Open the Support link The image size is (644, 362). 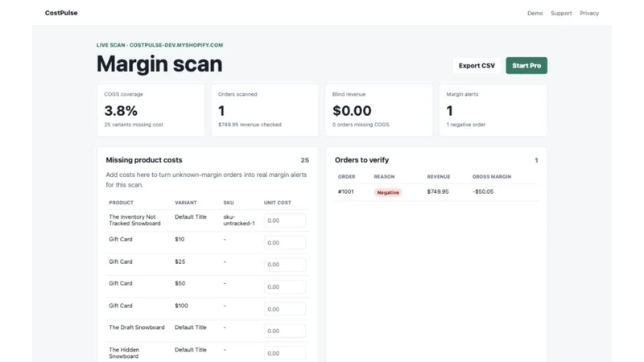pyautogui.click(x=561, y=13)
